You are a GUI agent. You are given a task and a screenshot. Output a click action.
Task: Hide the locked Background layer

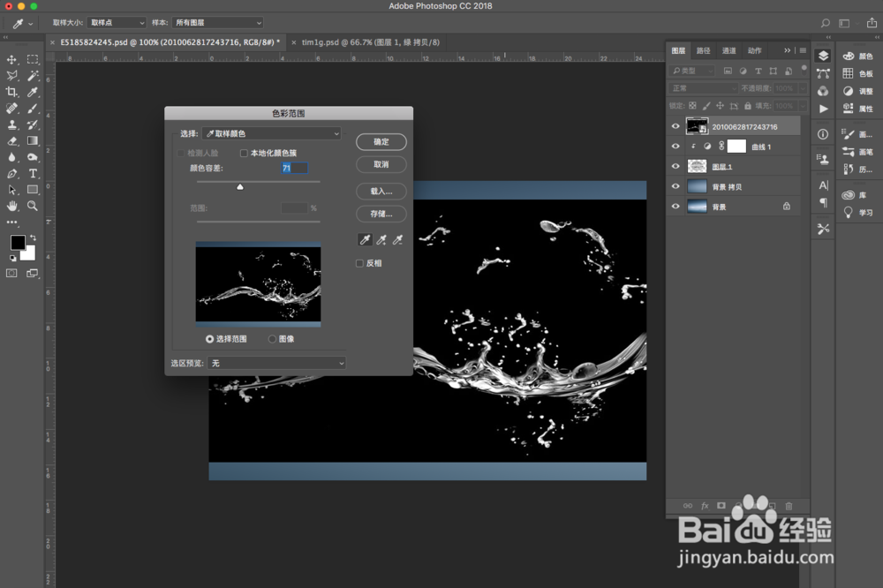pos(675,206)
